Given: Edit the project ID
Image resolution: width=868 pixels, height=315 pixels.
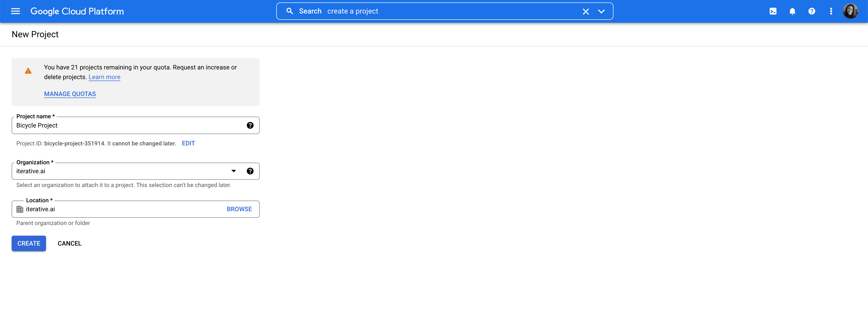Looking at the screenshot, I should [x=188, y=143].
